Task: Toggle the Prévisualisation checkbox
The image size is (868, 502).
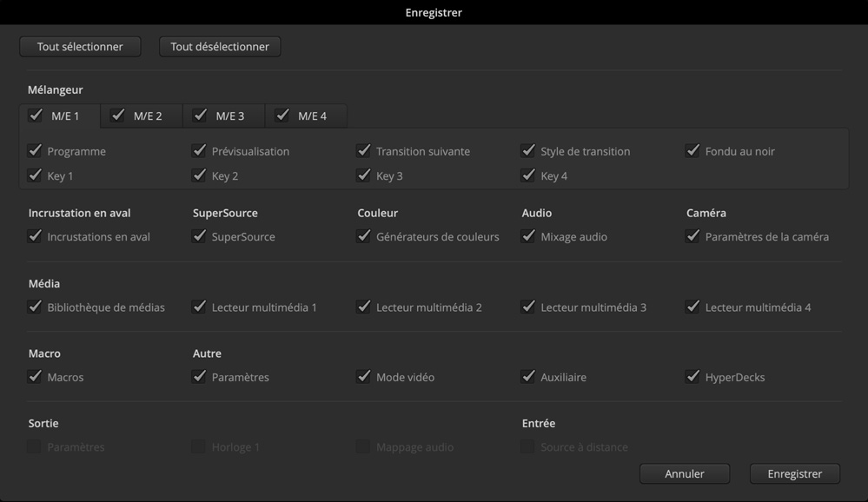Action: point(199,151)
